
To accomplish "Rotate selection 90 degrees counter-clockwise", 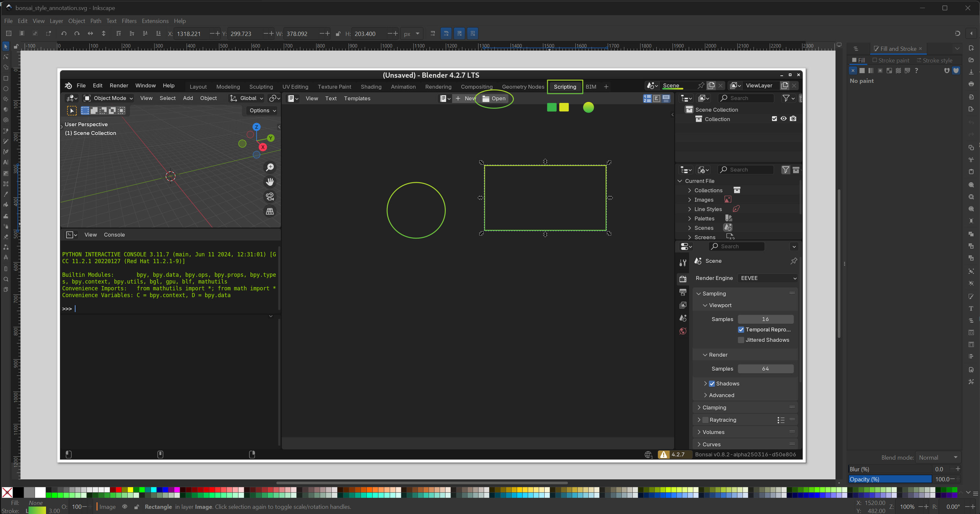I will (x=63, y=33).
